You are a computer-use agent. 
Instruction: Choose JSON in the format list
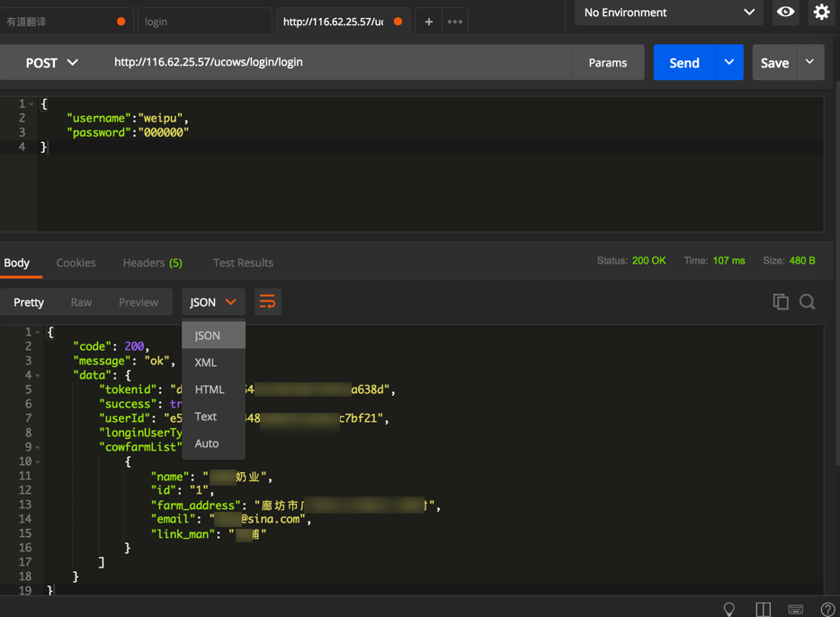(x=214, y=335)
